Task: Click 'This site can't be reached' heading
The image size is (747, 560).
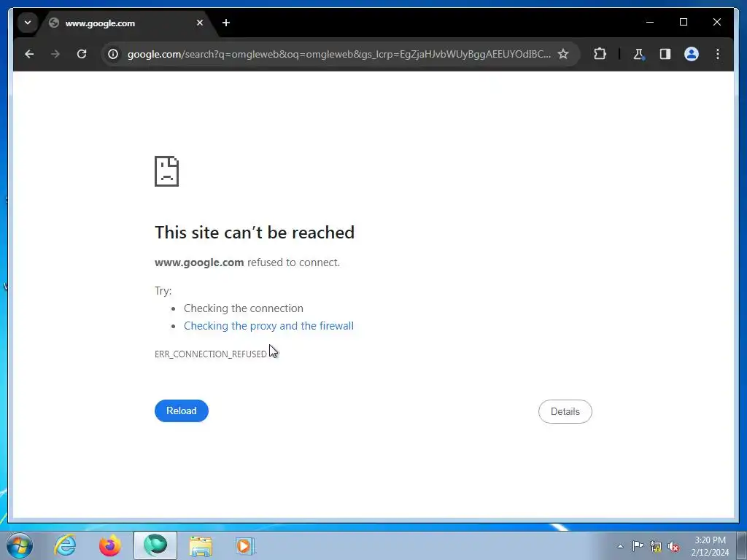Action: 255,233
